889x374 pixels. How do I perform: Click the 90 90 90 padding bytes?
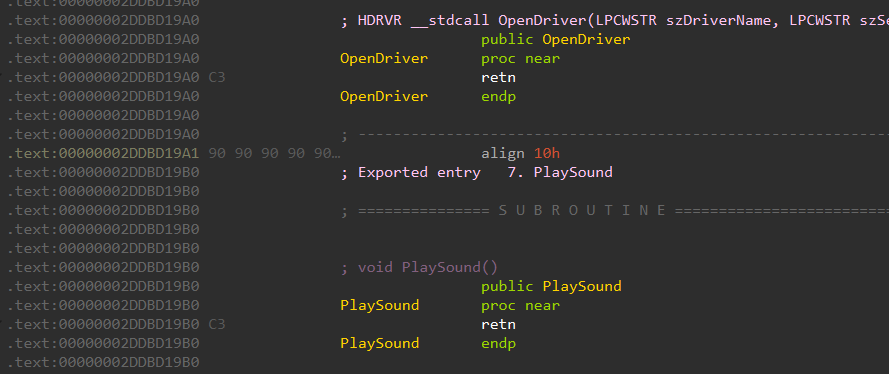pos(274,154)
